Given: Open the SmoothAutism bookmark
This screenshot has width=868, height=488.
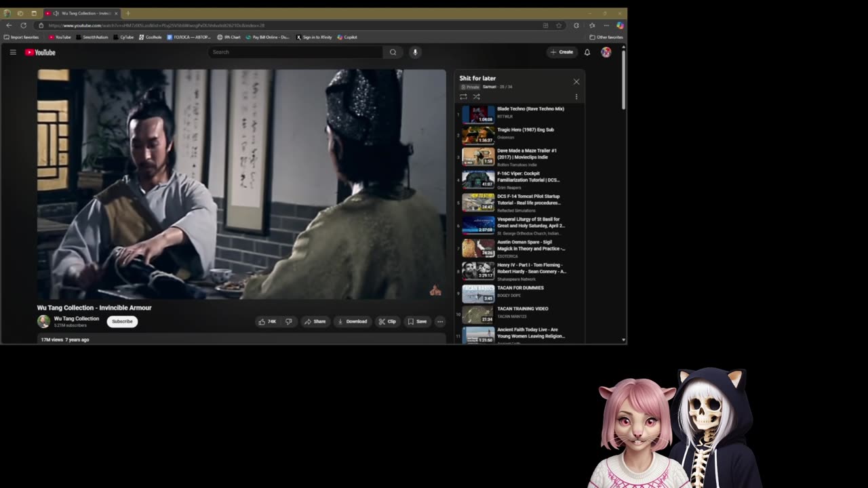Looking at the screenshot, I should pos(92,37).
